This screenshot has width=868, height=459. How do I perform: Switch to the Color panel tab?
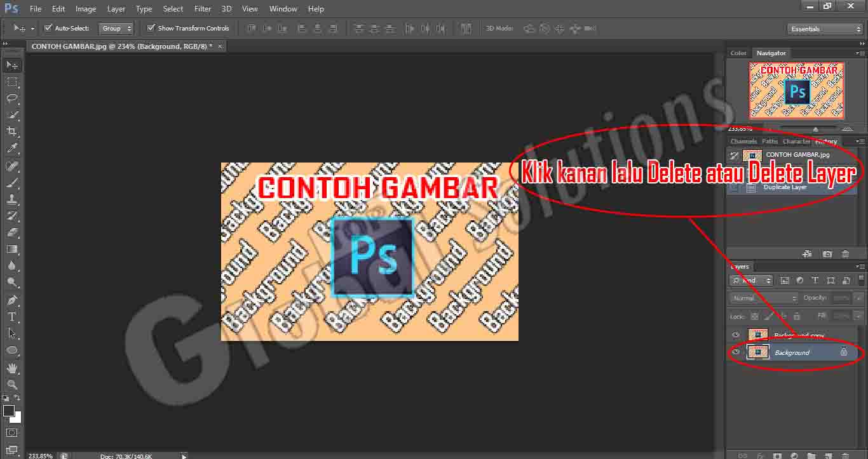[x=738, y=53]
